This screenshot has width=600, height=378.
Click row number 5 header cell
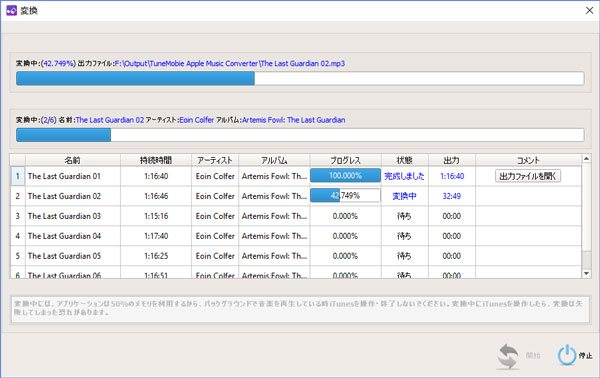click(x=18, y=256)
